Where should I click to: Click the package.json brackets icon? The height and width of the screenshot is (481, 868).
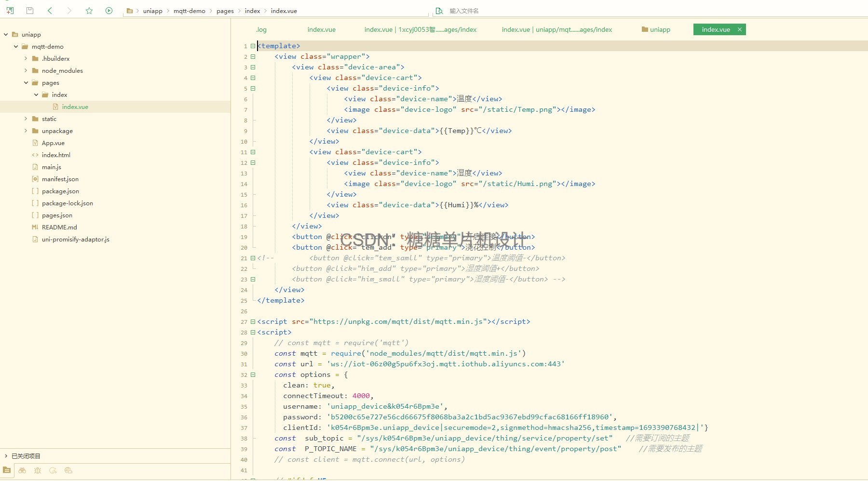[x=35, y=191]
